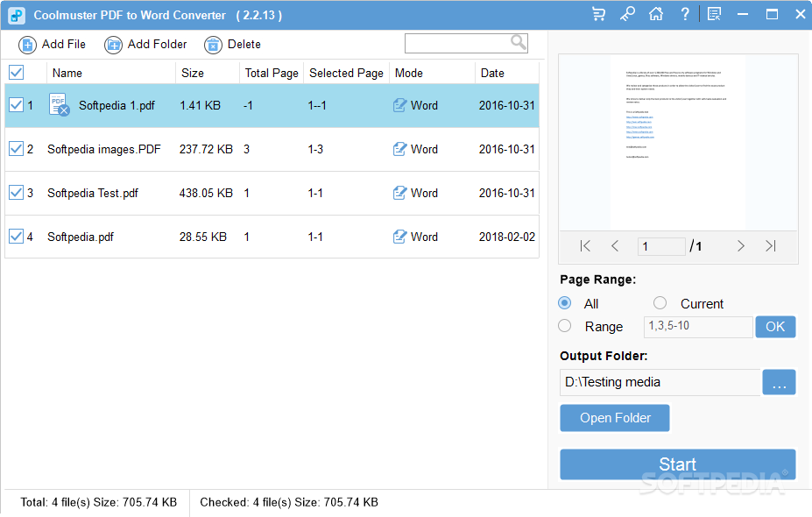This screenshot has height=517, width=812.
Task: Select the Softpedia images.PDF file name
Action: coord(104,149)
